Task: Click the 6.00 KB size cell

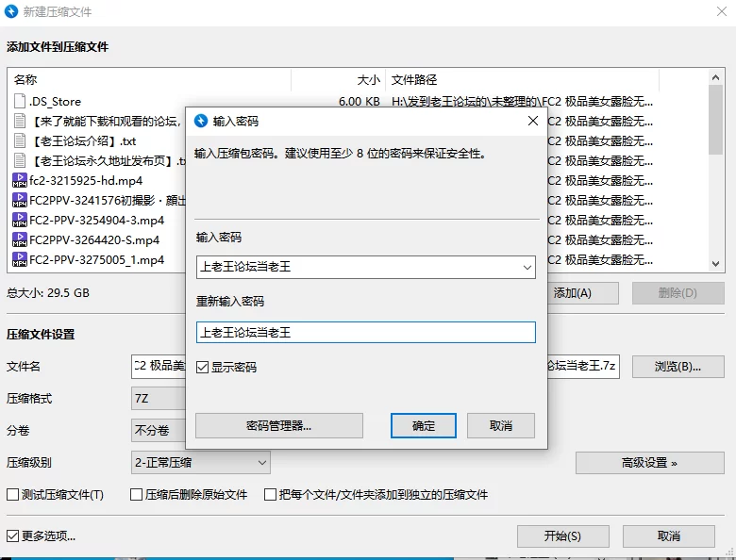Action: click(x=360, y=101)
